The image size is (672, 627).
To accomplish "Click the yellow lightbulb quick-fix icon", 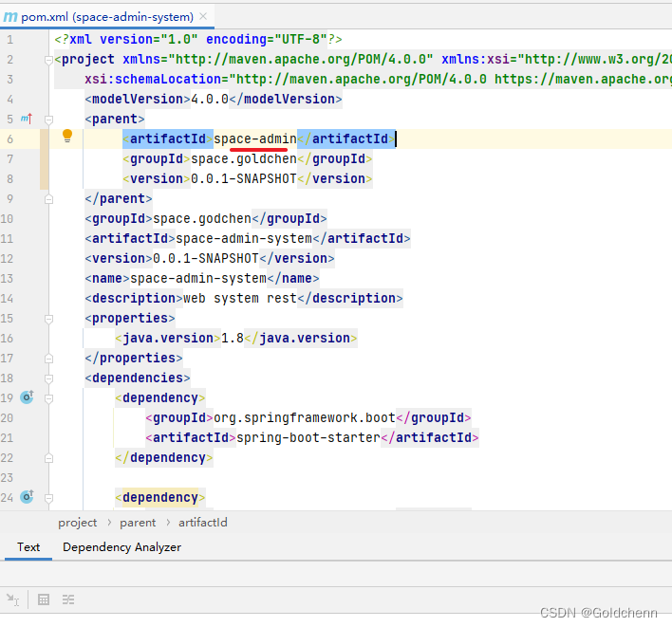I will click(x=67, y=136).
